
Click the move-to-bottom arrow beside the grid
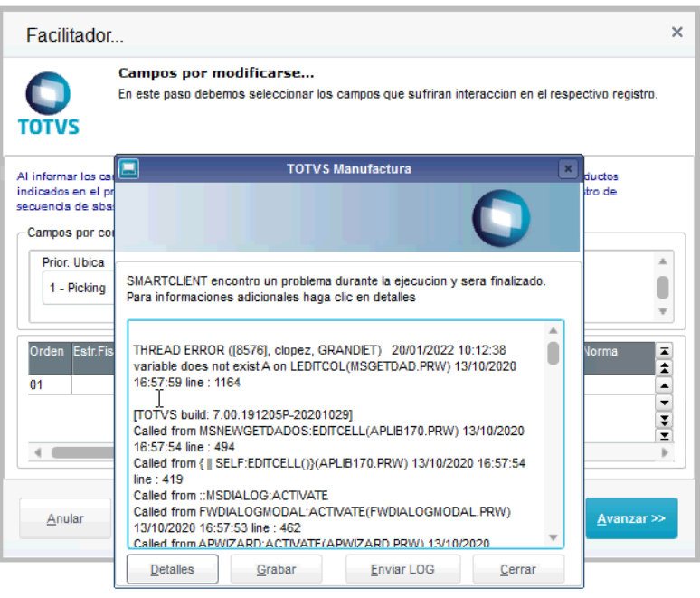tap(665, 435)
